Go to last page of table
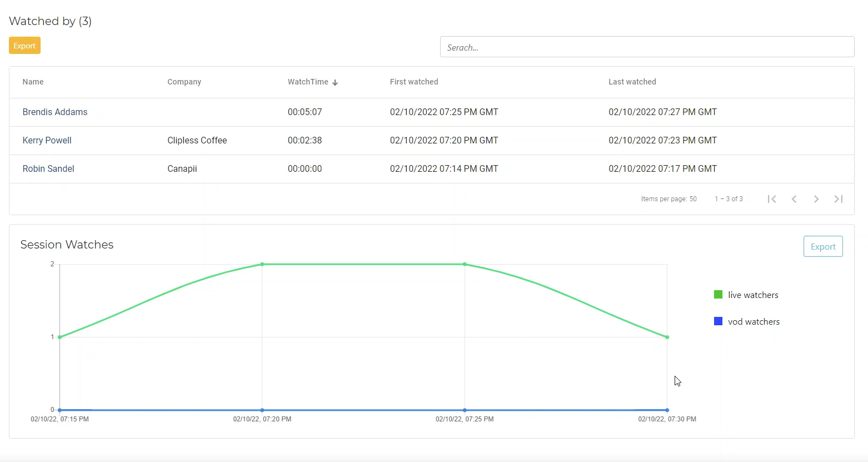 pyautogui.click(x=839, y=199)
